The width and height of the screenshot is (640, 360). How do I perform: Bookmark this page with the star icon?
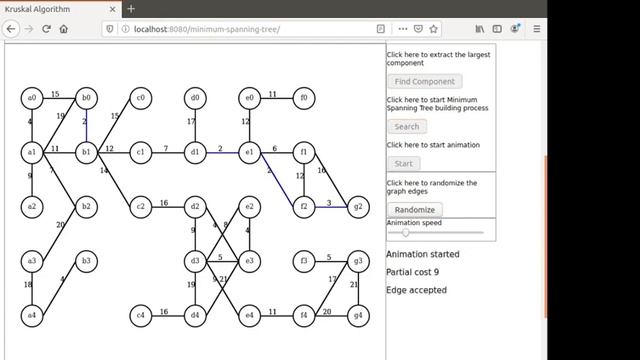coord(433,29)
